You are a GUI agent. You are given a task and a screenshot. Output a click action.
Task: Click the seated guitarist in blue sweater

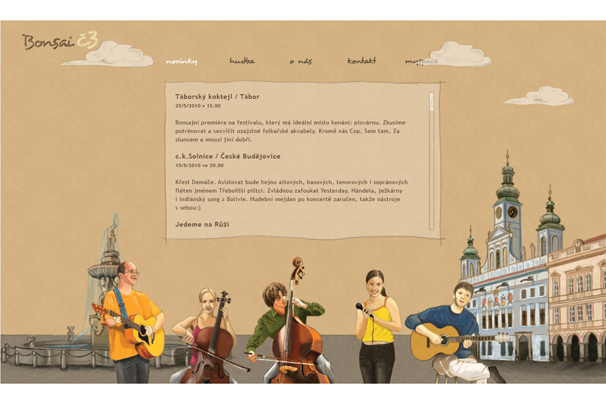click(452, 334)
